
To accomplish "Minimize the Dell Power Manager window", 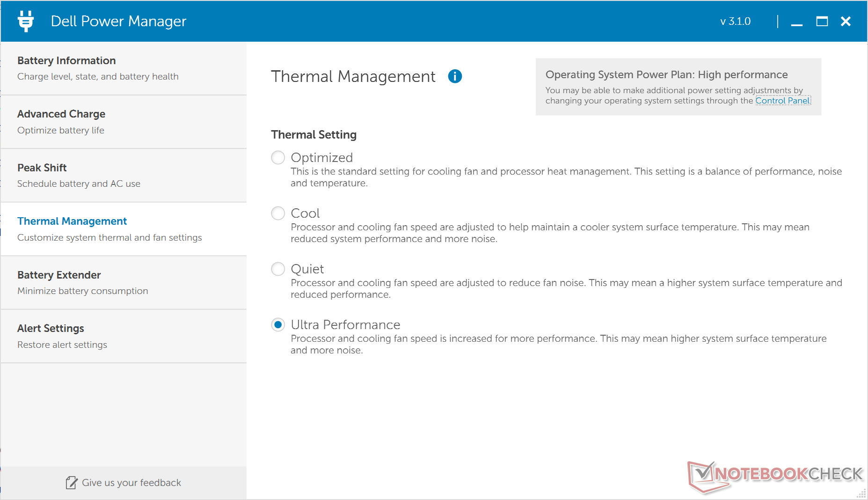I will [x=797, y=22].
